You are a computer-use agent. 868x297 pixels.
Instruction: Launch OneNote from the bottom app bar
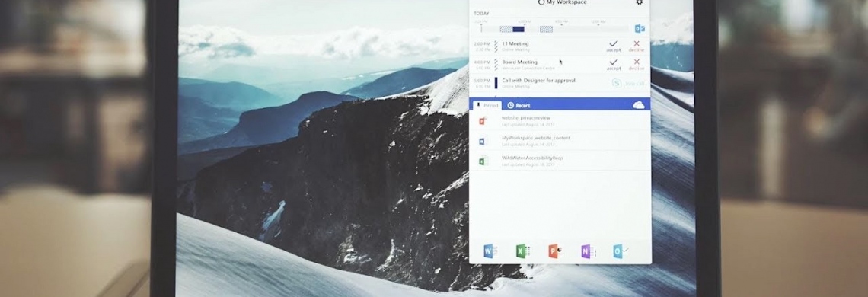[587, 251]
